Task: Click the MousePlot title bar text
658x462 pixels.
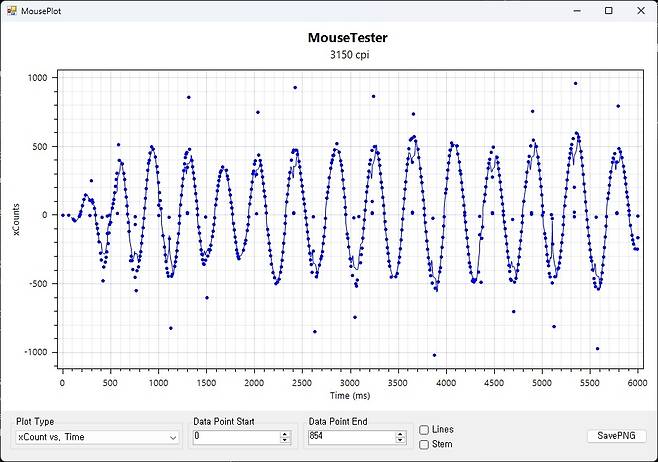Action: (x=41, y=11)
